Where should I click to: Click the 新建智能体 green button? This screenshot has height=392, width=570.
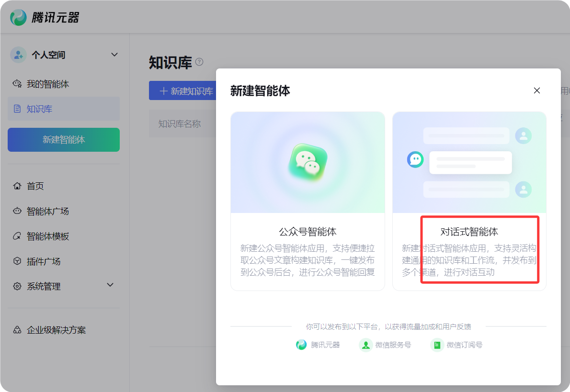63,140
